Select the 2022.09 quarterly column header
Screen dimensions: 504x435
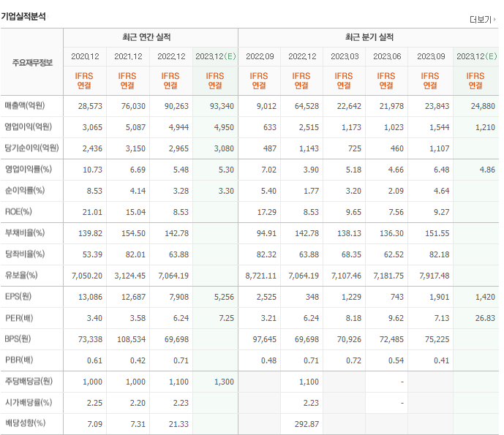coord(260,56)
